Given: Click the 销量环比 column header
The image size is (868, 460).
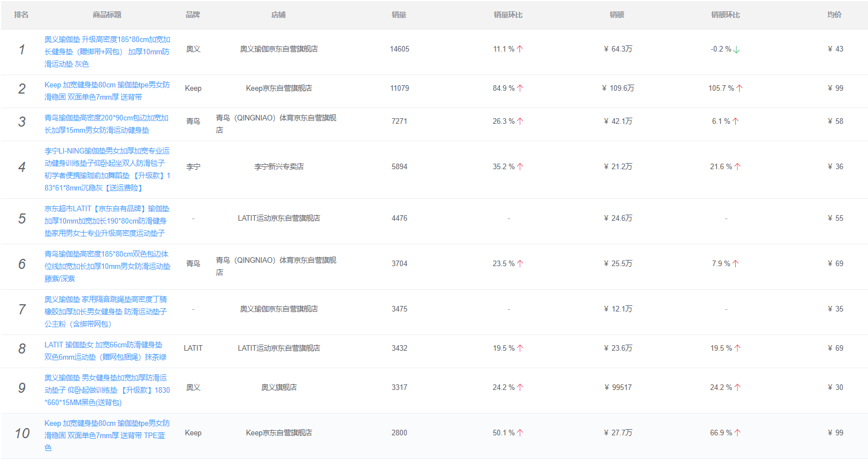Looking at the screenshot, I should (x=508, y=15).
